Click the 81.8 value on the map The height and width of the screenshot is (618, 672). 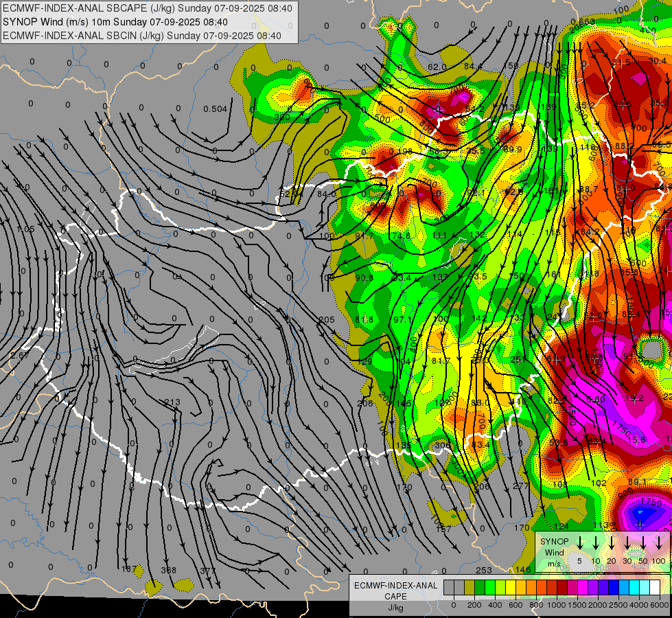(x=364, y=319)
